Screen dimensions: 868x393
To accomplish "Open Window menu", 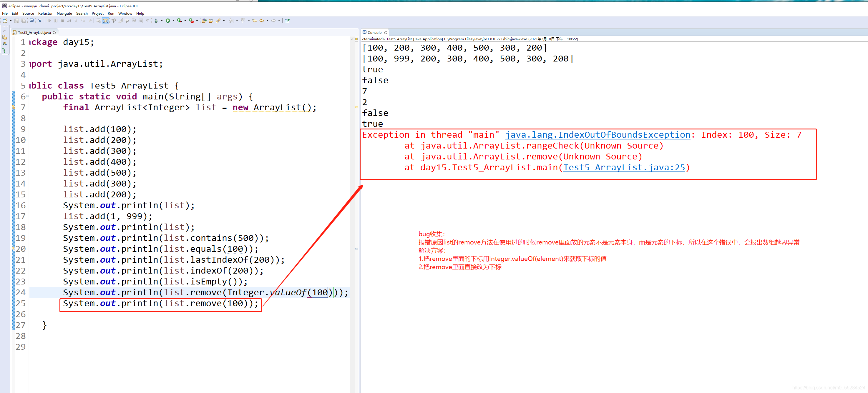I will 125,14.
